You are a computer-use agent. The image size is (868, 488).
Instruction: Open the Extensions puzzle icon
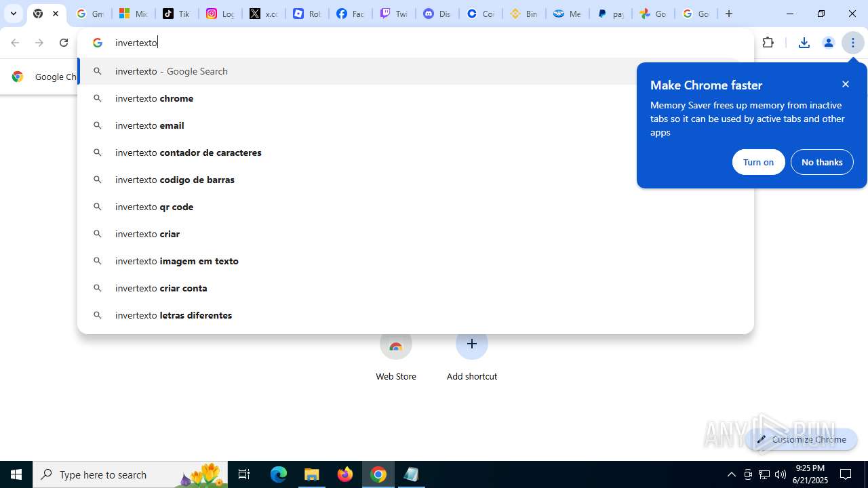pos(768,43)
